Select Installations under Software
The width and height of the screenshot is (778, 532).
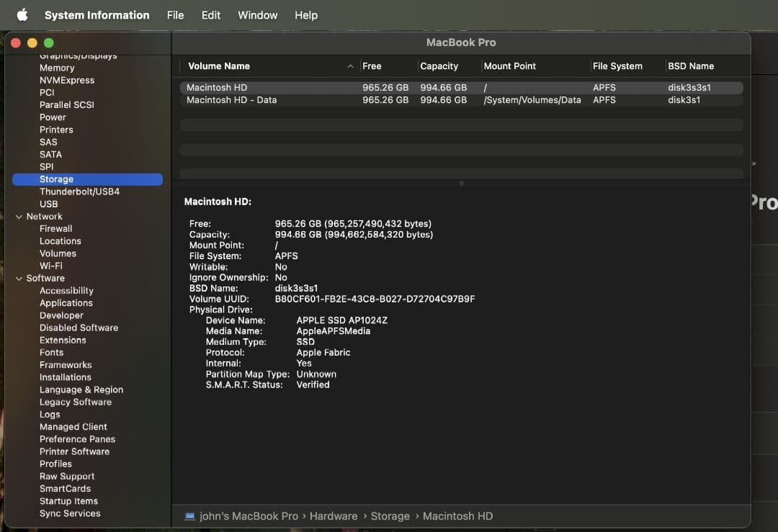[66, 377]
